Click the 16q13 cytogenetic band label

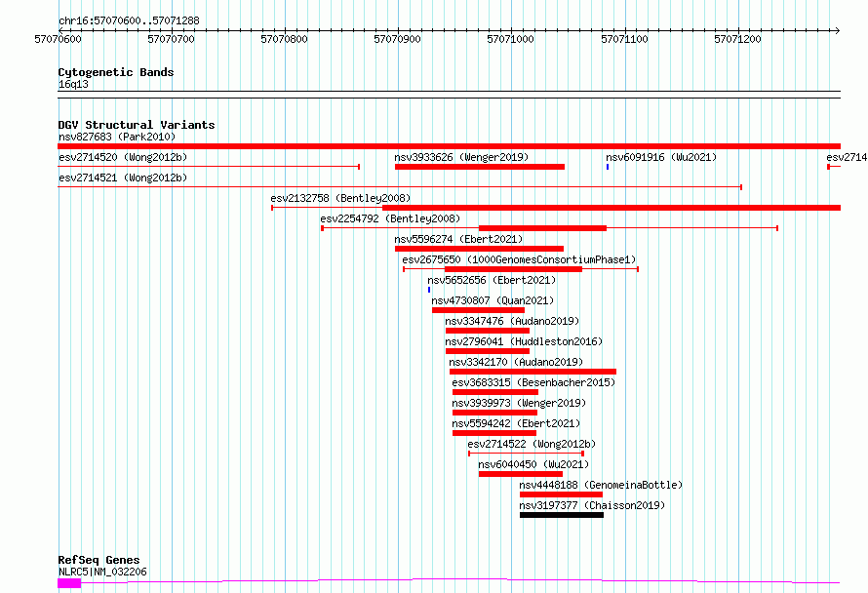[73, 84]
